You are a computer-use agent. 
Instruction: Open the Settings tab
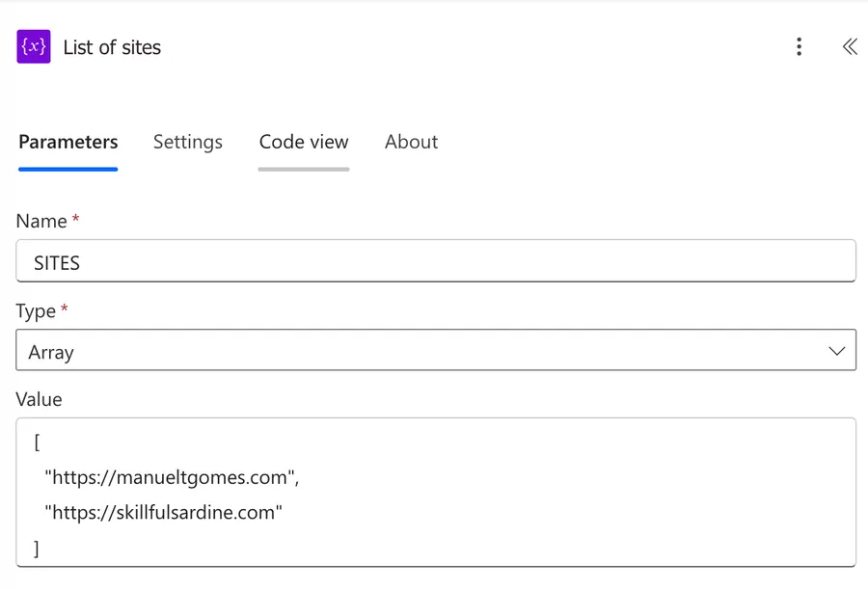click(187, 142)
